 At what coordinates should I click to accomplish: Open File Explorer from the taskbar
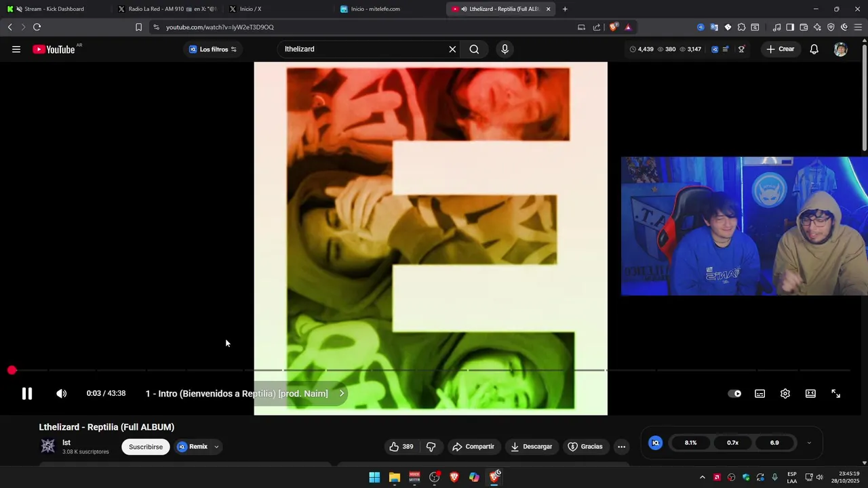click(394, 477)
